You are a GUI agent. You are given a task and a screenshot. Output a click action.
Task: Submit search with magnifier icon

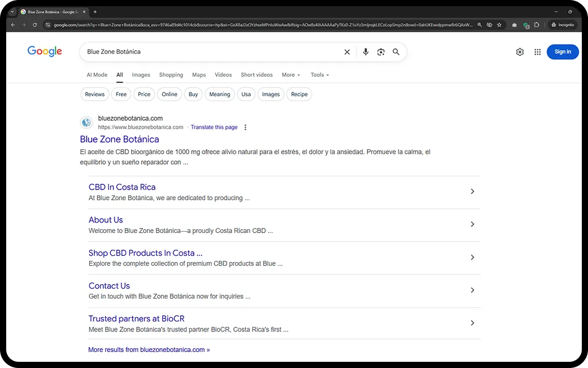click(396, 52)
